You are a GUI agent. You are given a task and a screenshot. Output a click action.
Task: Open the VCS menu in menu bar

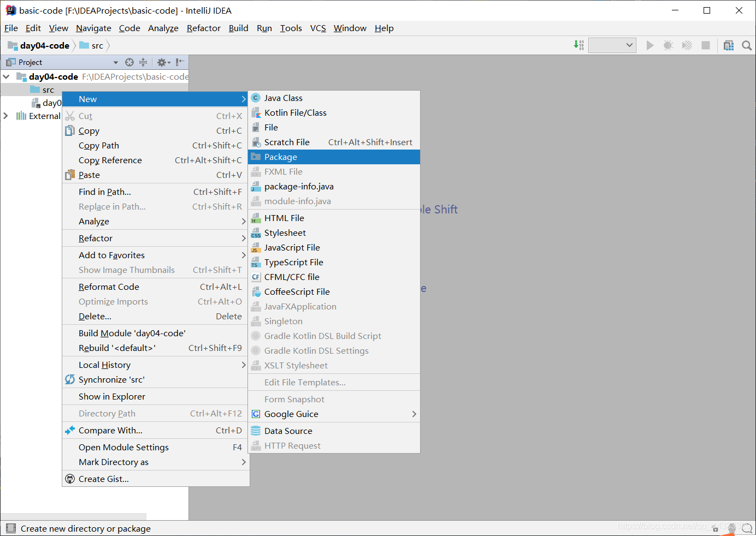point(318,28)
